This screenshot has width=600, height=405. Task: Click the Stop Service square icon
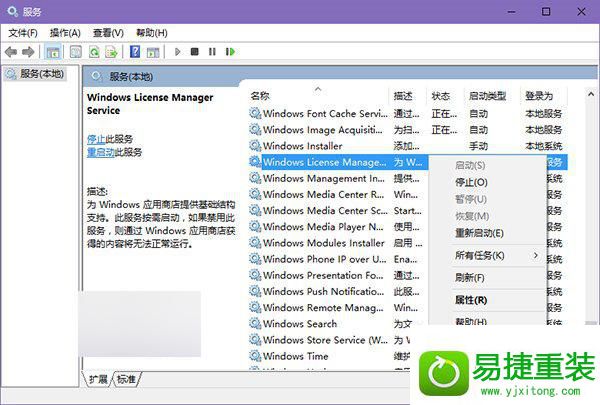click(195, 52)
